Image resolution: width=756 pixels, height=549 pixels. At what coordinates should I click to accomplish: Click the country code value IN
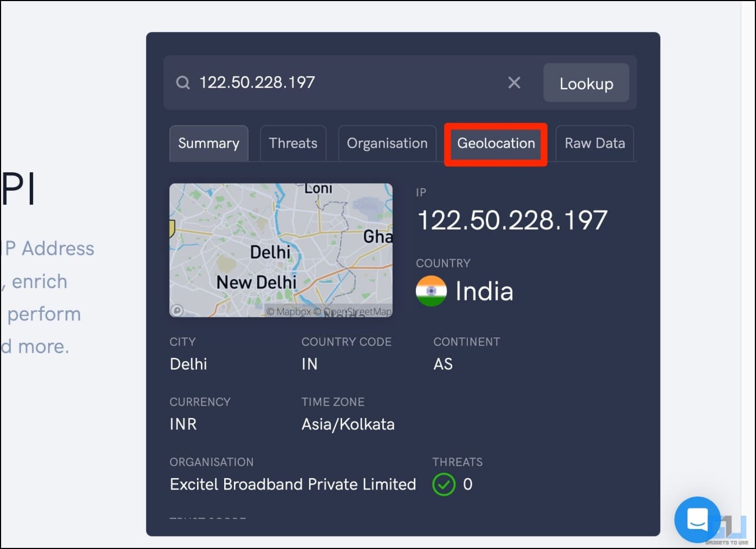click(x=310, y=364)
